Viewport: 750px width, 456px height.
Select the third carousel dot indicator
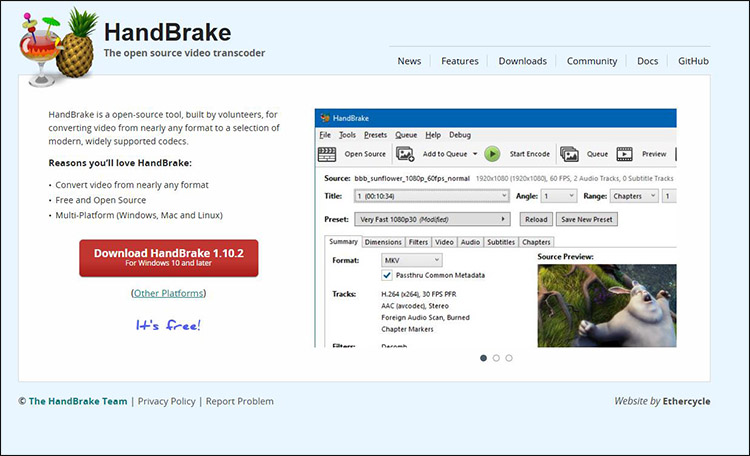(509, 357)
